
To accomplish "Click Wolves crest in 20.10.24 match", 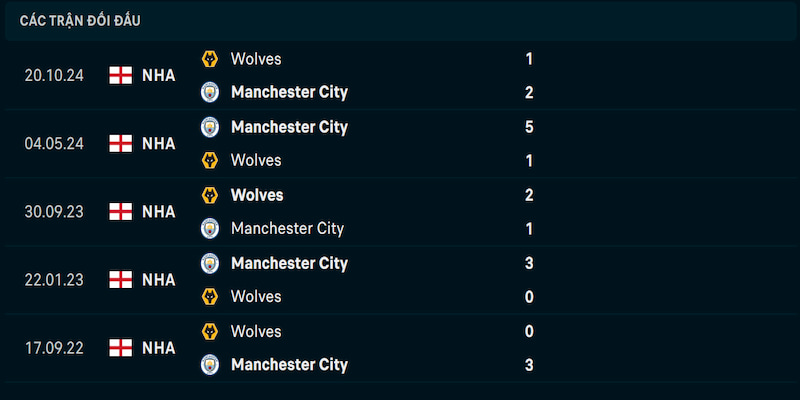I will pyautogui.click(x=210, y=59).
